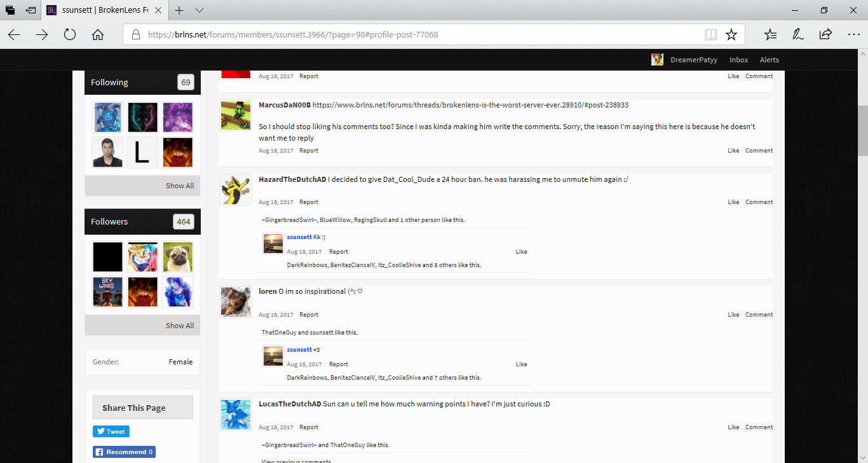The height and width of the screenshot is (463, 868).
Task: Show the tab preview chevron
Action: click(200, 10)
